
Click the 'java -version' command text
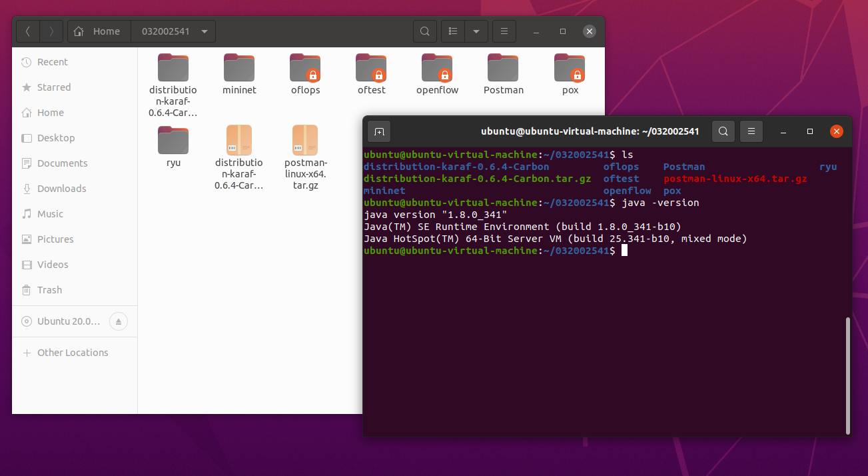[x=660, y=203]
